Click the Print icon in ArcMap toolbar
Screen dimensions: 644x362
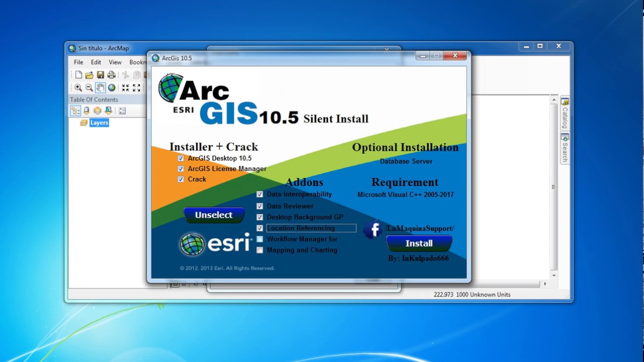[112, 75]
